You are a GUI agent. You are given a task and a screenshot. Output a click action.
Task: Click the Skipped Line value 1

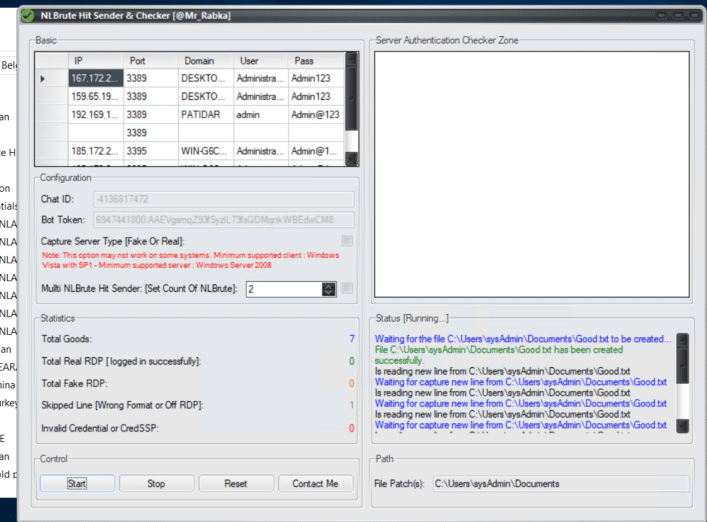pyautogui.click(x=352, y=405)
